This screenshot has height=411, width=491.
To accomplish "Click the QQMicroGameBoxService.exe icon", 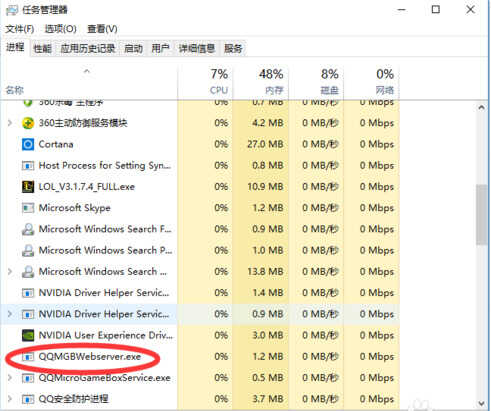I will tap(28, 378).
